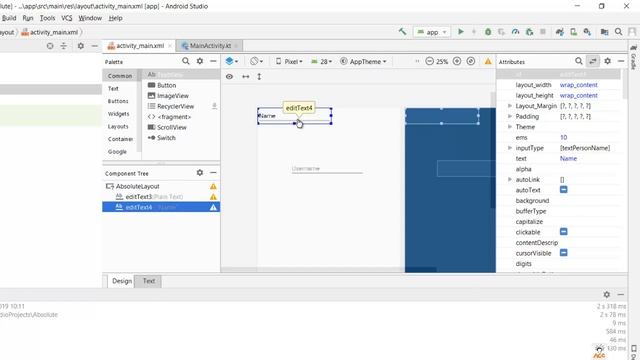Screen dimensions: 640x360
Task: Switch to the activity_main.xml editor tab
Action: coord(139,46)
